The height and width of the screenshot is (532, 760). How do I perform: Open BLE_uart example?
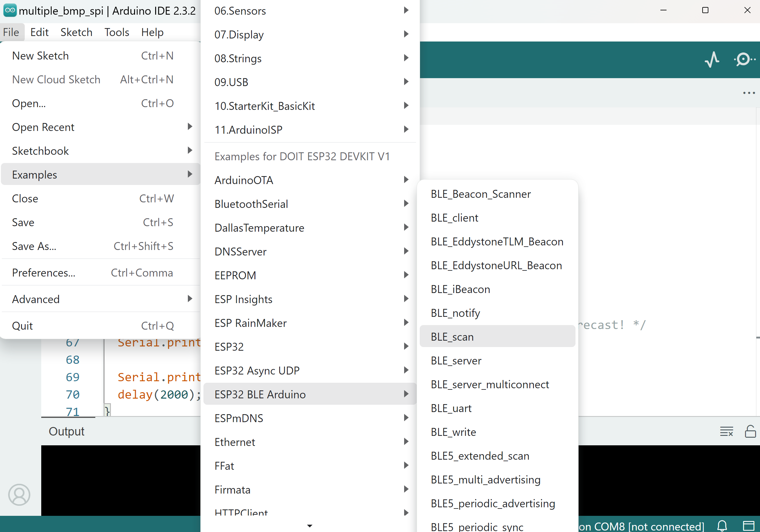(498, 408)
